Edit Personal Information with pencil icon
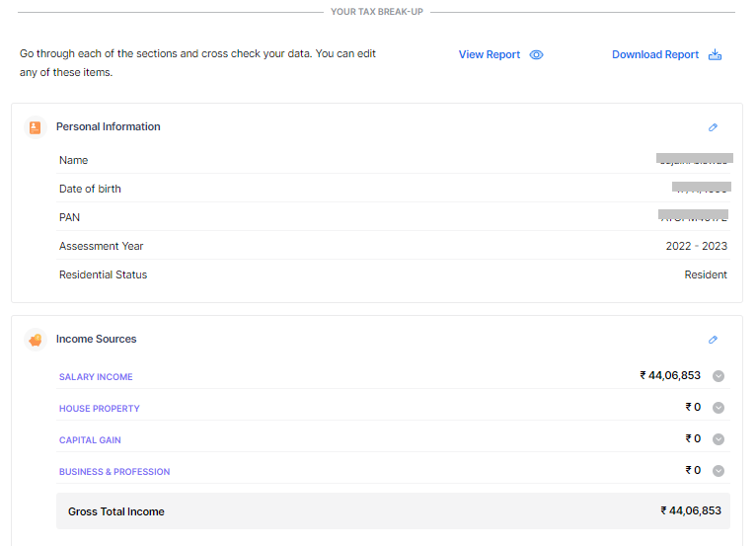The image size is (756, 546). [x=713, y=127]
